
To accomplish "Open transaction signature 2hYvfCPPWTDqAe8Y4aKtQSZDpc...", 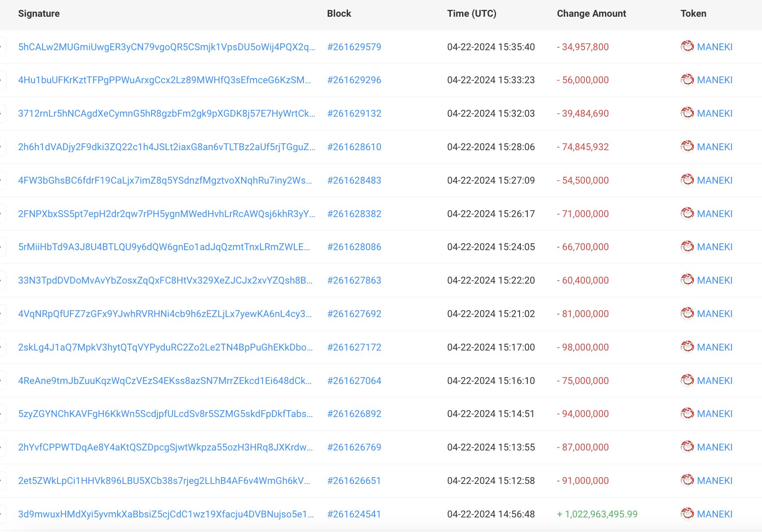I will click(166, 447).
